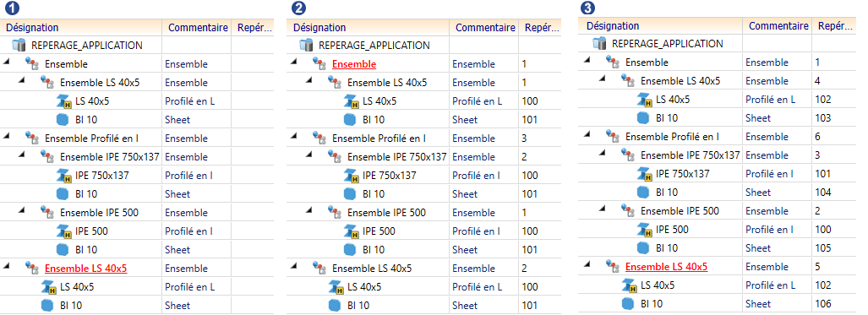Screen dimensions: 868x315
Task: Collapse Ensemble Profilé en I in right panel
Action: click(587, 134)
